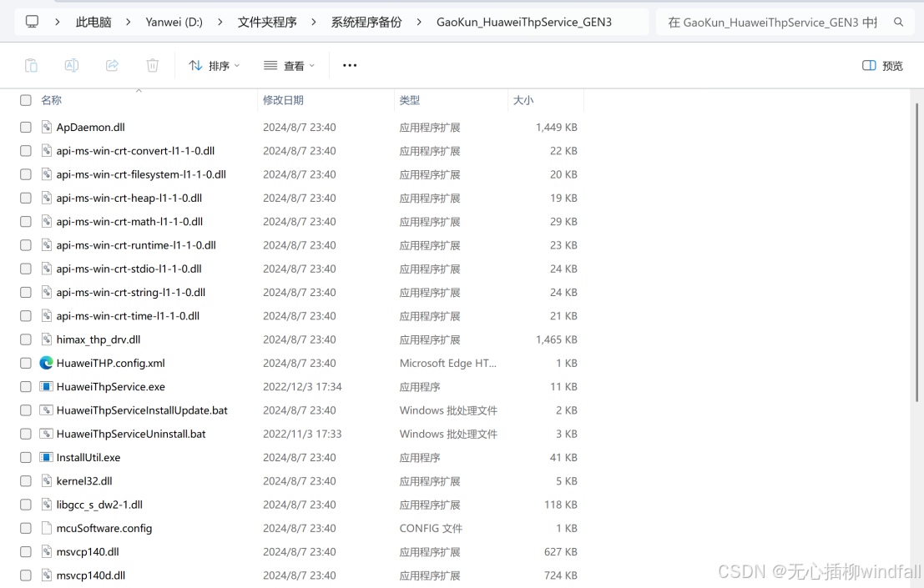Click the HuaweiThpService.exe application icon
The width and height of the screenshot is (924, 588).
[46, 387]
